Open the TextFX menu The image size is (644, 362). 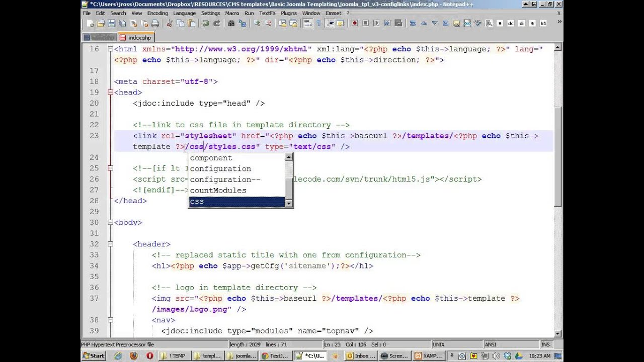pyautogui.click(x=267, y=13)
